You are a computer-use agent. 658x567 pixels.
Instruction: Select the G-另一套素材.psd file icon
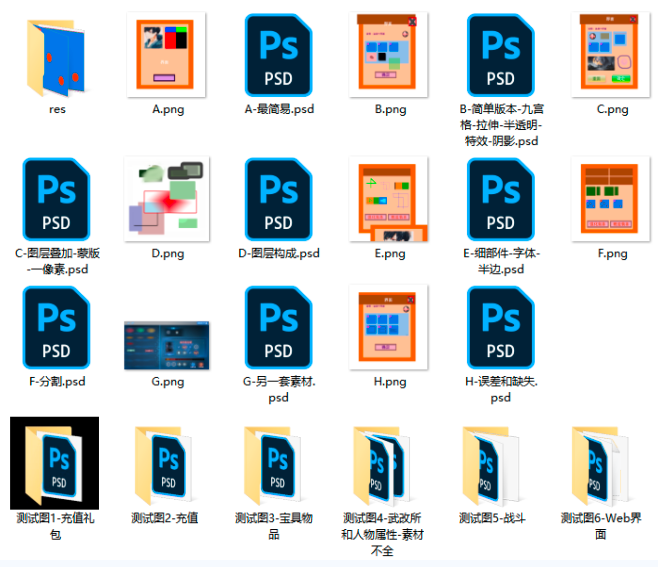pyautogui.click(x=278, y=327)
